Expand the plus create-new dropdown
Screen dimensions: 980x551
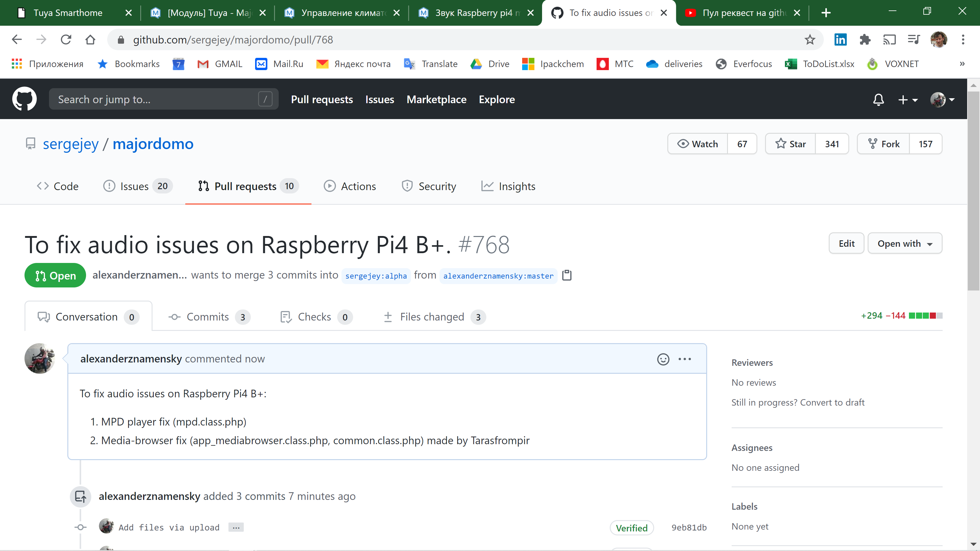pyautogui.click(x=907, y=99)
